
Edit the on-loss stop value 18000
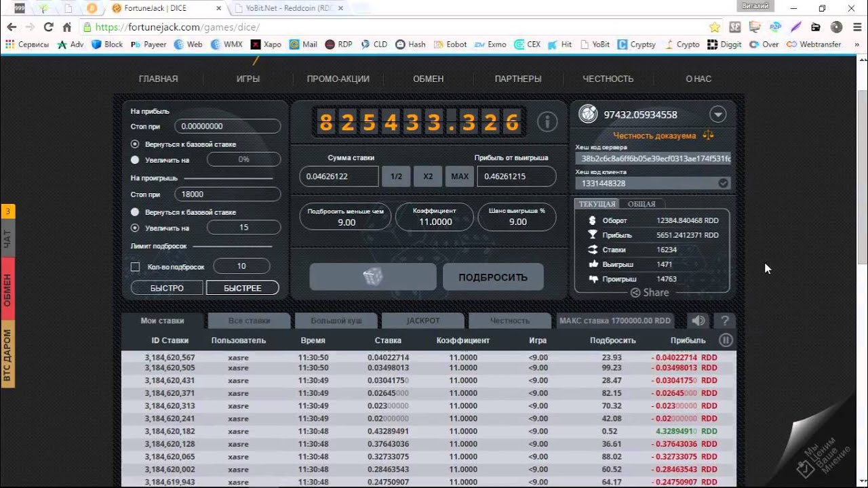point(228,194)
